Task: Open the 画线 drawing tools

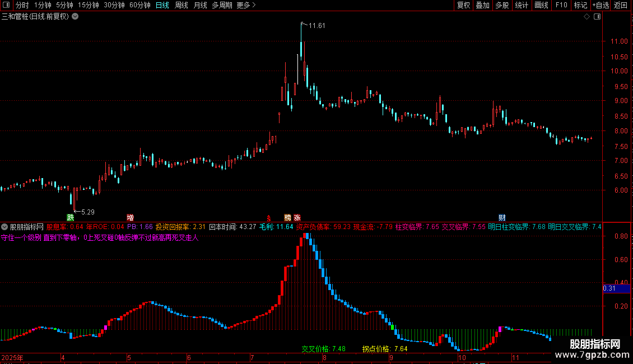Action: pyautogui.click(x=541, y=5)
